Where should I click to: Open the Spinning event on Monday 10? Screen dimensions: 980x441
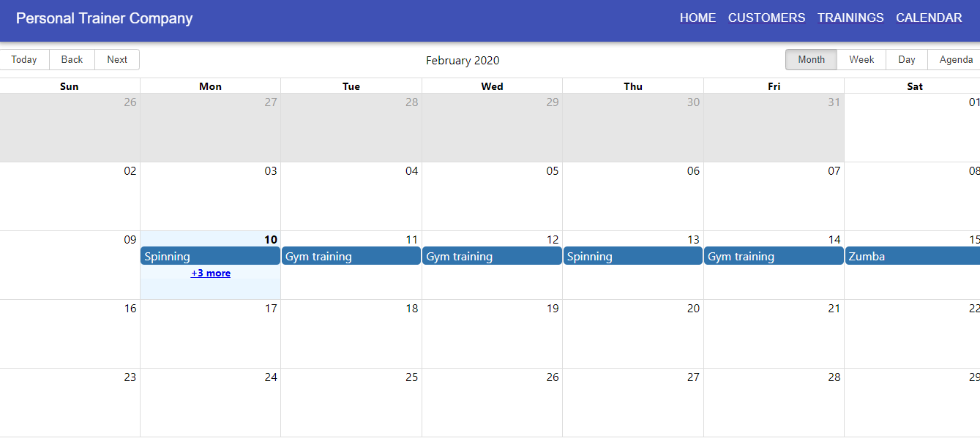pyautogui.click(x=210, y=256)
